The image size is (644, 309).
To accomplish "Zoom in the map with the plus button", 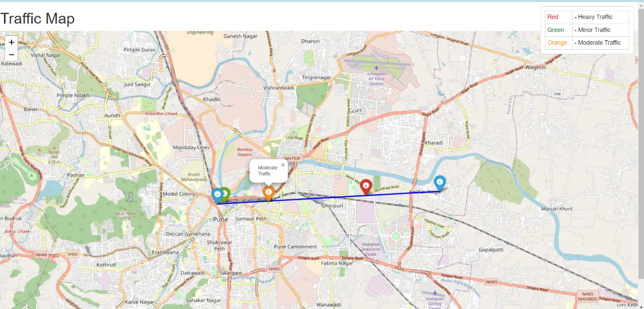I will [12, 42].
